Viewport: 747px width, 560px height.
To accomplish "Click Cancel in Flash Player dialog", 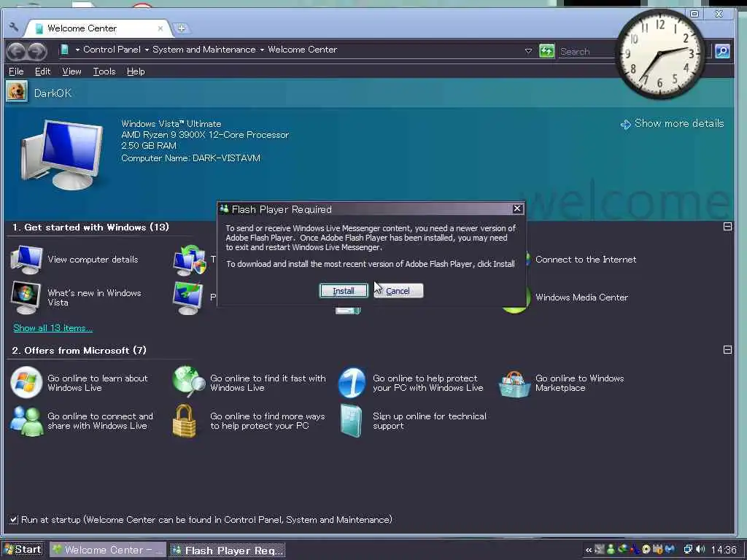I will 398,290.
